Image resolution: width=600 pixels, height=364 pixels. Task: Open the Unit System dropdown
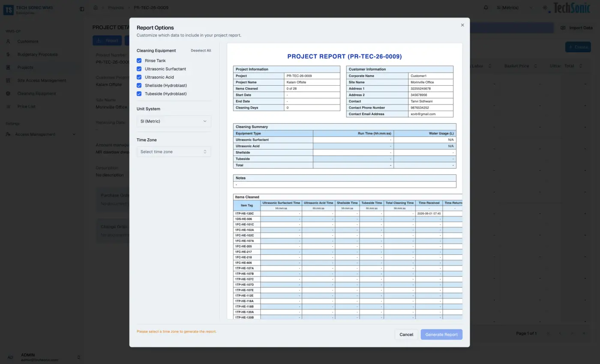click(174, 121)
